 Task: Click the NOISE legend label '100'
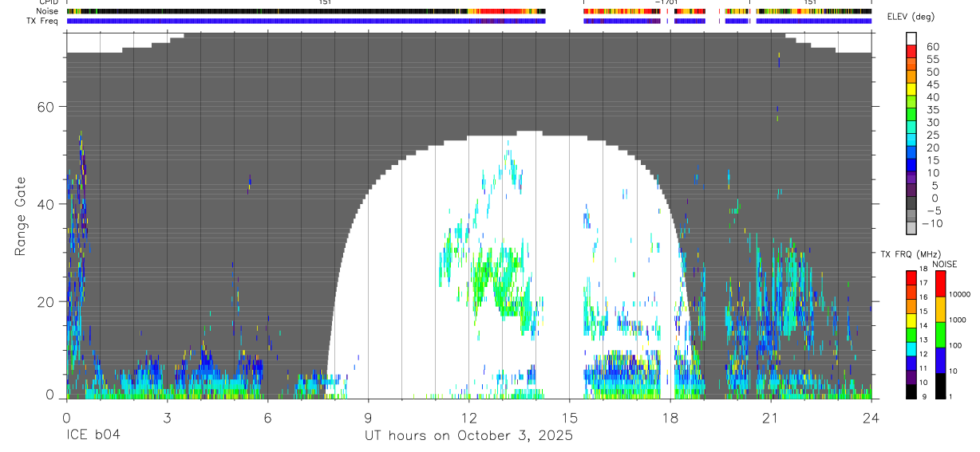[x=956, y=345]
